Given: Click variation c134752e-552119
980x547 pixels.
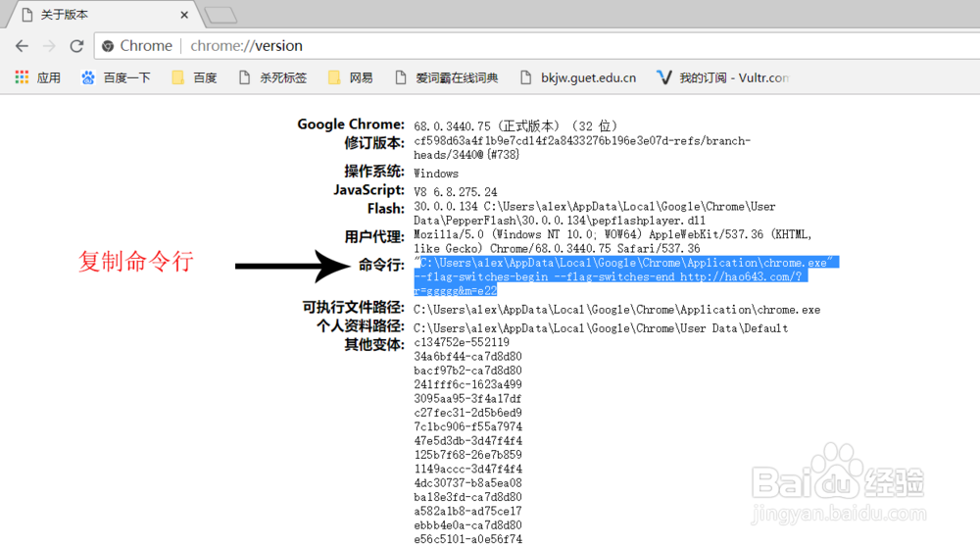Looking at the screenshot, I should click(x=462, y=342).
